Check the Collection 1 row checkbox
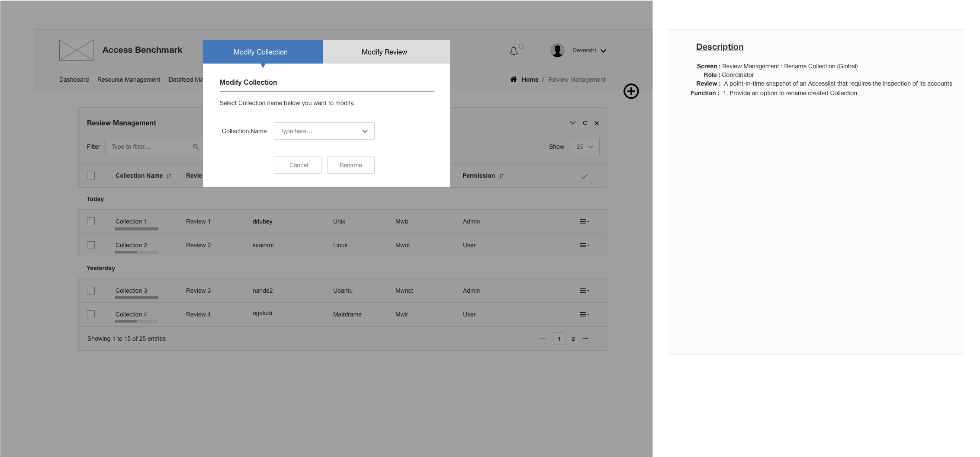 tap(91, 221)
